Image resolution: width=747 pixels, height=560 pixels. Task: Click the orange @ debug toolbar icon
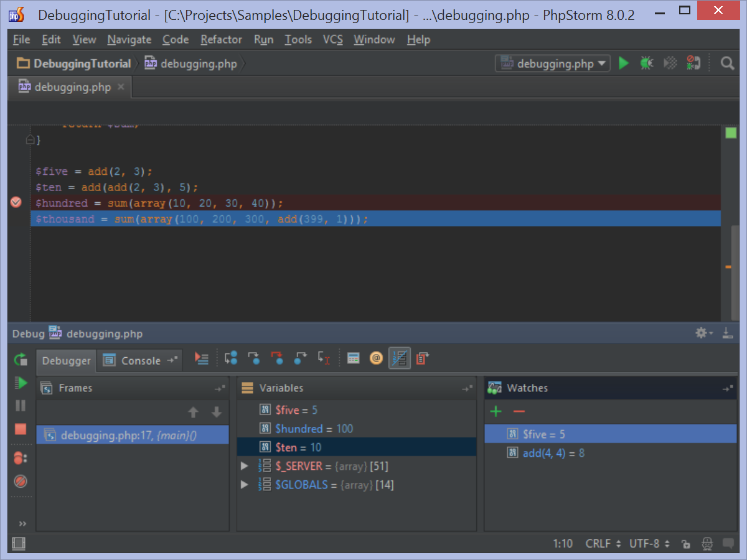[x=376, y=358]
